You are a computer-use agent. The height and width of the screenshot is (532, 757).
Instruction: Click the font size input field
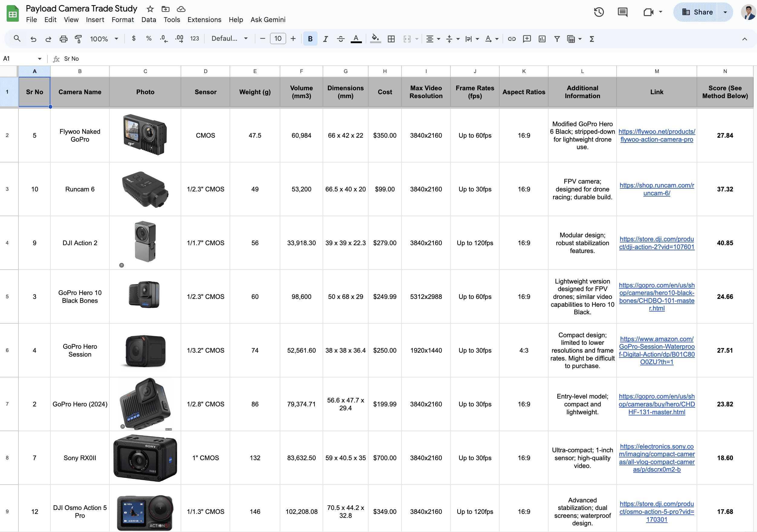tap(278, 39)
